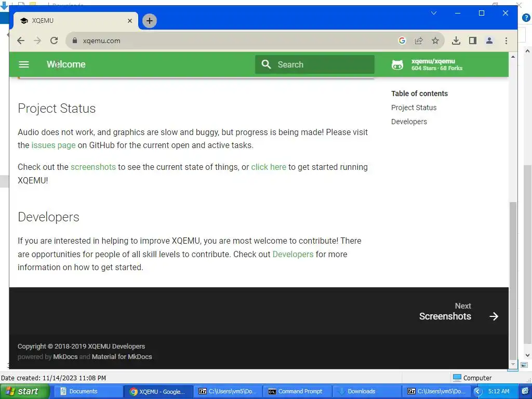Switch to Downloads taskbar window

pyautogui.click(x=367, y=391)
